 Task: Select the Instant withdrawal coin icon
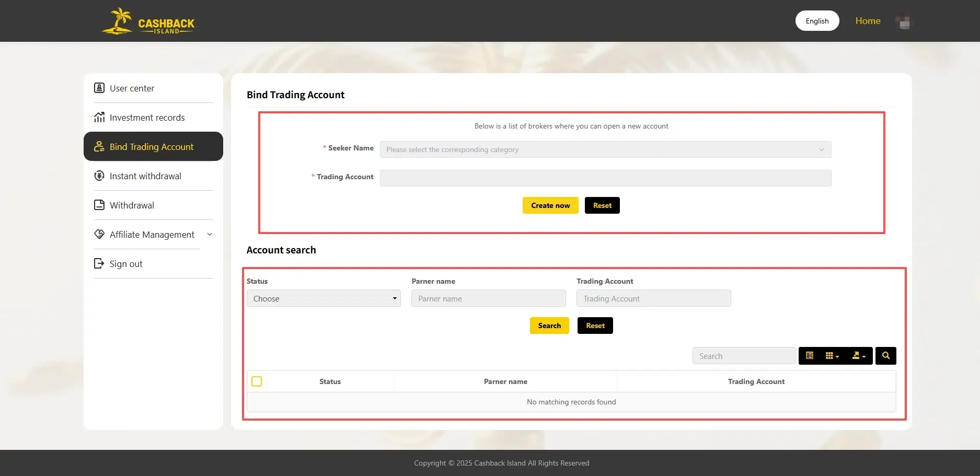(x=99, y=176)
